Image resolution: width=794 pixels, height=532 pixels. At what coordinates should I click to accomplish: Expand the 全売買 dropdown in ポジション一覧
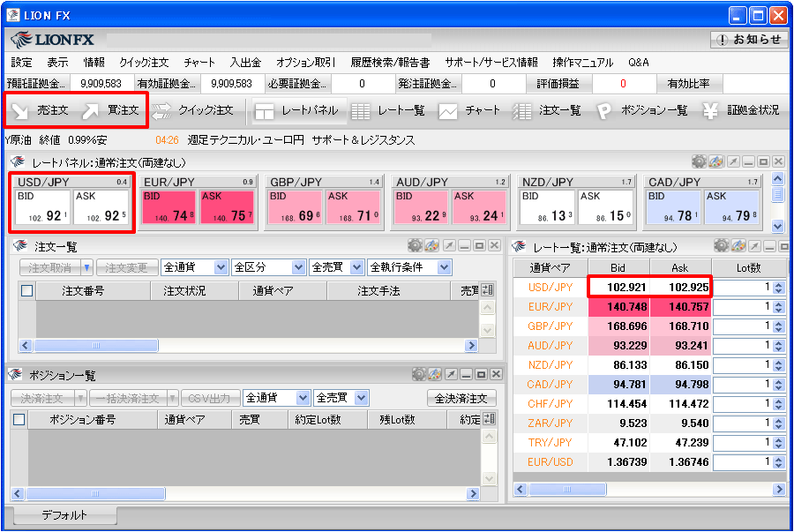[361, 398]
